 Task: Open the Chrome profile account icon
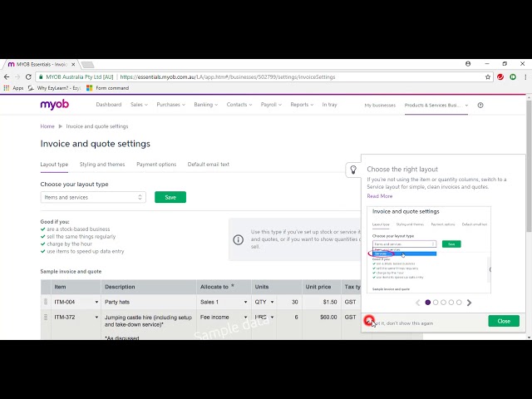468,64
